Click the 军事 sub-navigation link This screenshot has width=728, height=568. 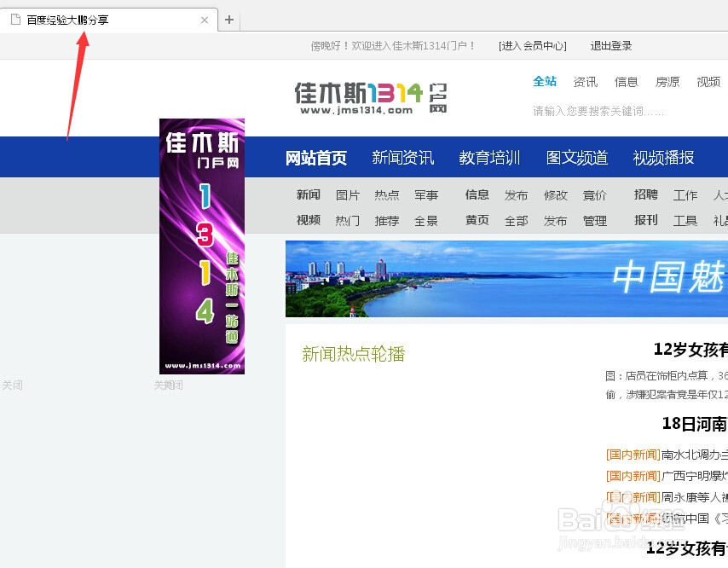click(x=426, y=195)
